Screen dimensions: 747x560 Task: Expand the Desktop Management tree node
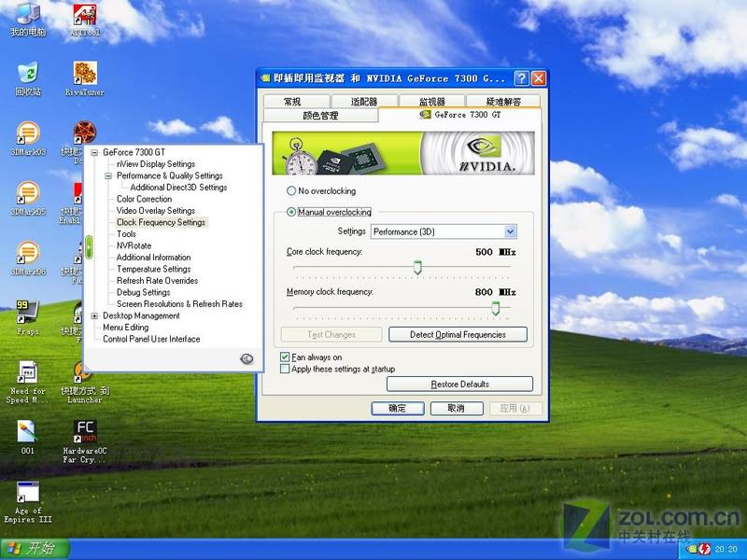pos(94,315)
